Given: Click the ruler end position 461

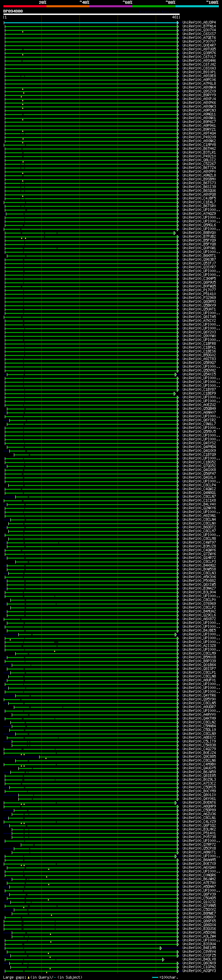Looking at the screenshot, I should 175,17.
